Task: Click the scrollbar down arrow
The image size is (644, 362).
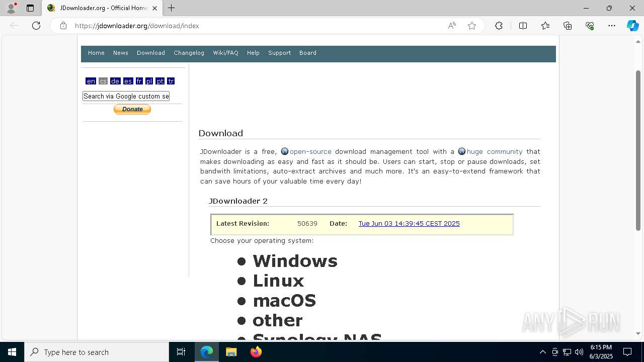Action: click(x=638, y=333)
